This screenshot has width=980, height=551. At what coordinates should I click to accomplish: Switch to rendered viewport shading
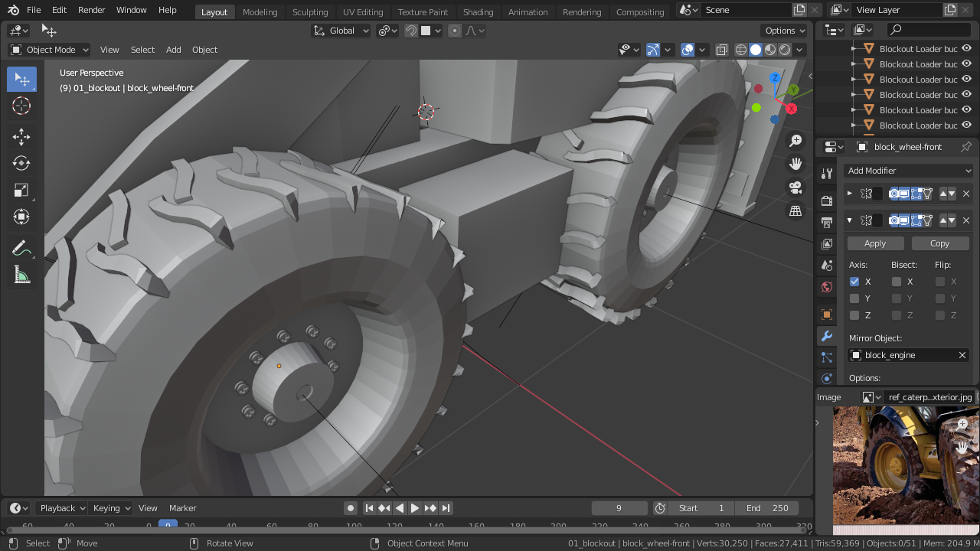[x=785, y=50]
